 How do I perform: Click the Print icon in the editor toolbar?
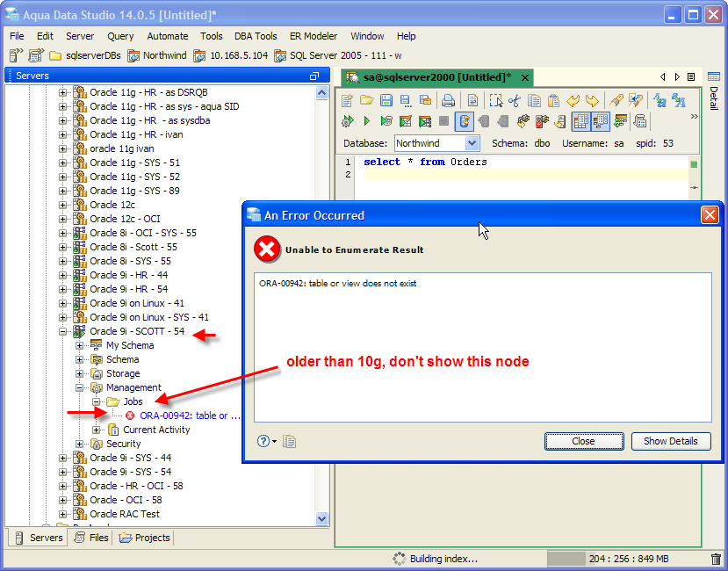click(x=448, y=100)
